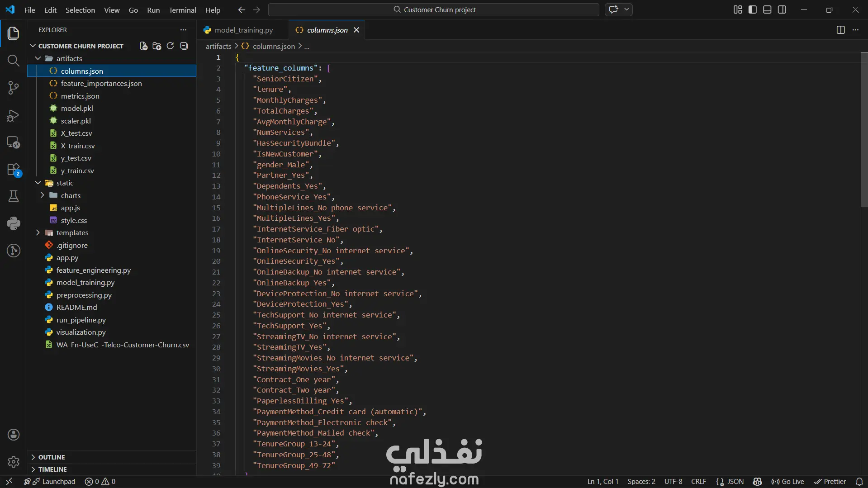Open the Search view
Screen dimensions: 868x488
14,60
